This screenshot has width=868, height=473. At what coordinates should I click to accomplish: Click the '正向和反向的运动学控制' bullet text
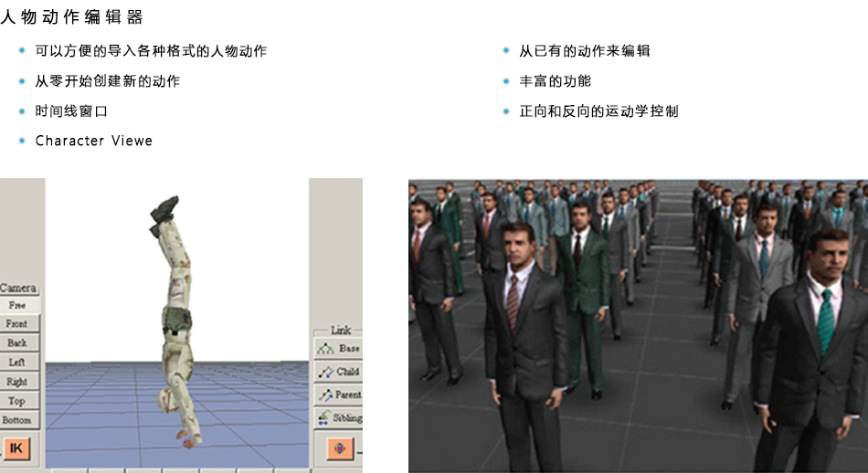[x=598, y=111]
